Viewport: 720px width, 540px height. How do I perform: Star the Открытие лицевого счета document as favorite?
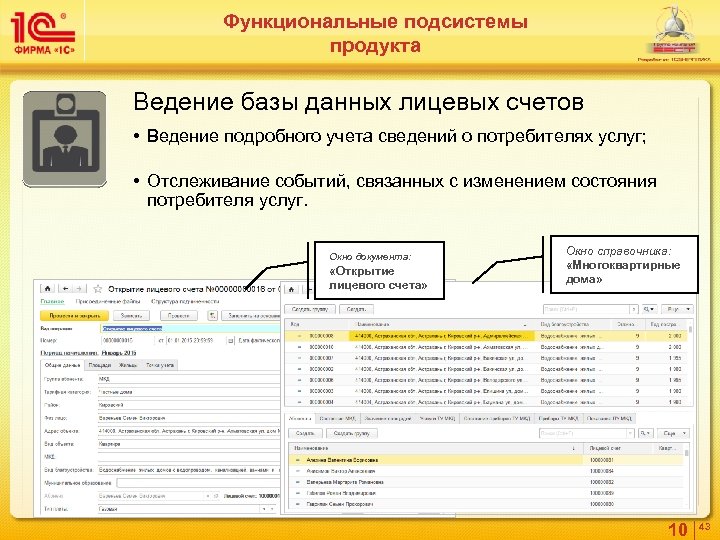click(97, 289)
